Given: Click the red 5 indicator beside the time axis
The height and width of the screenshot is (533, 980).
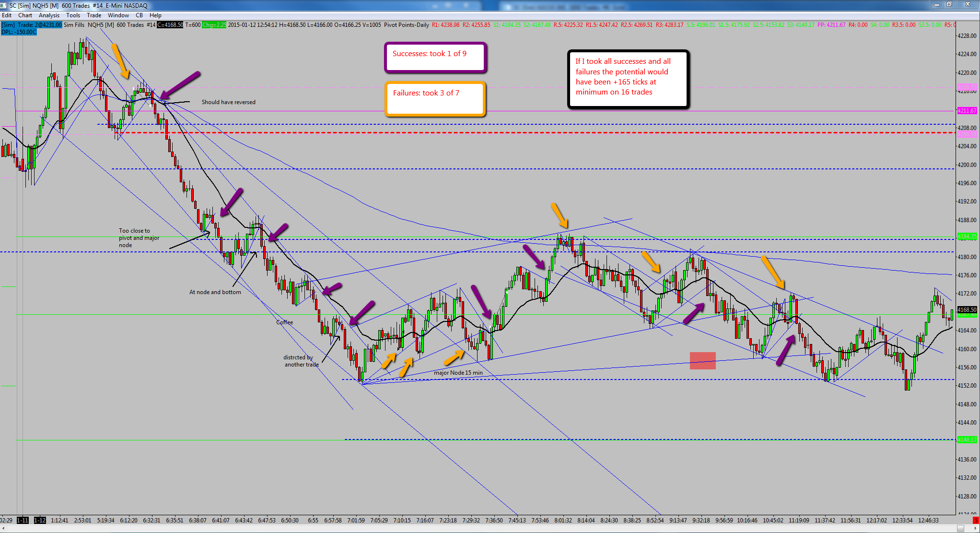Looking at the screenshot, I should [x=975, y=520].
